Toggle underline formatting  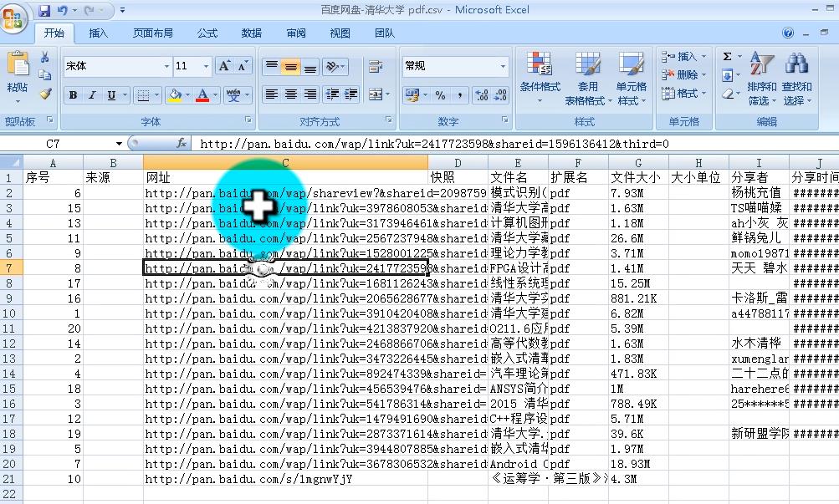click(x=111, y=95)
